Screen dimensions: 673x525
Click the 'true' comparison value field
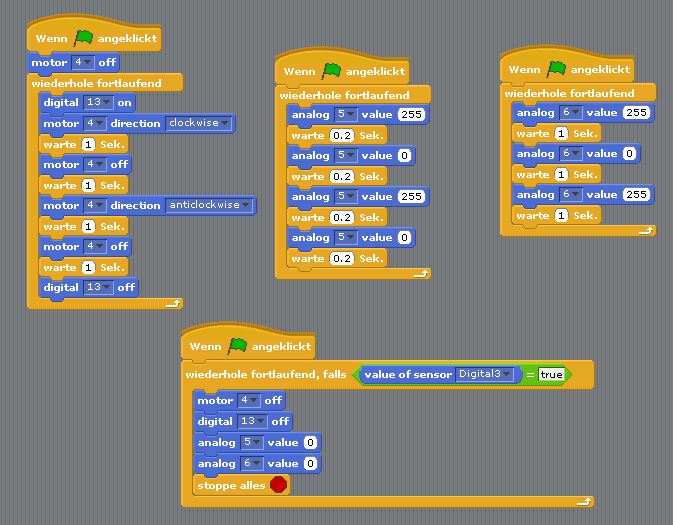click(551, 375)
